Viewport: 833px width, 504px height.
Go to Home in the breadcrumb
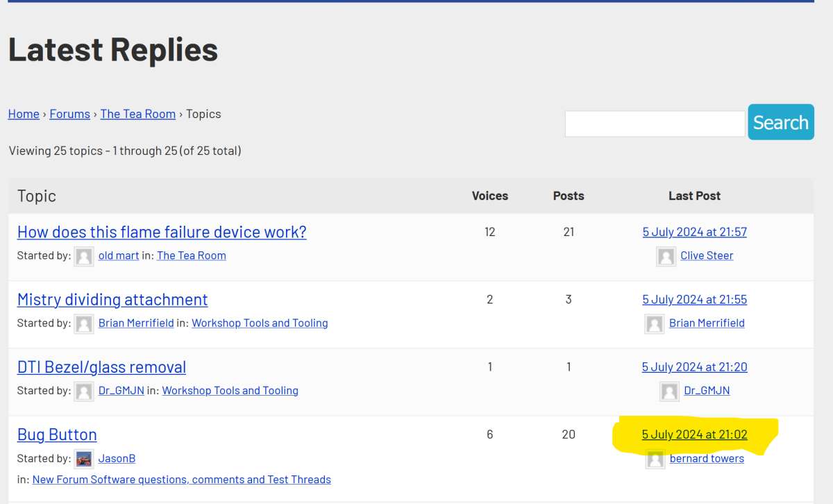click(x=24, y=114)
